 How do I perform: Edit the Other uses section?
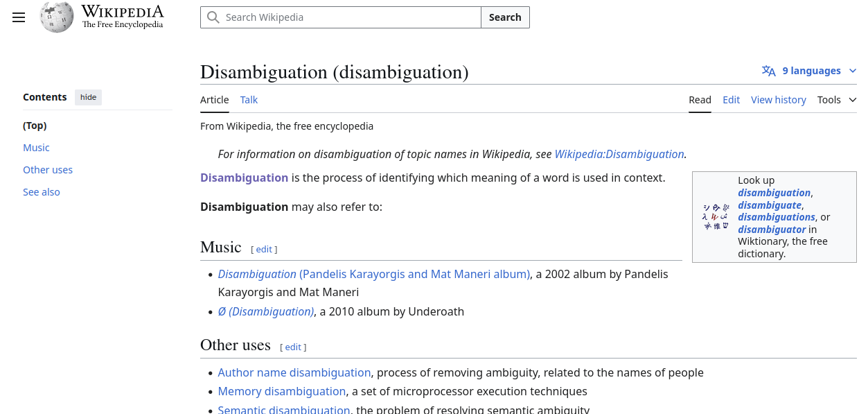tap(293, 347)
